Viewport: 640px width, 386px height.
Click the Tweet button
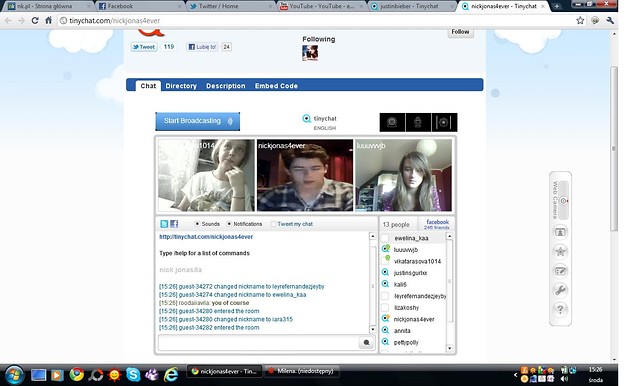click(x=144, y=47)
